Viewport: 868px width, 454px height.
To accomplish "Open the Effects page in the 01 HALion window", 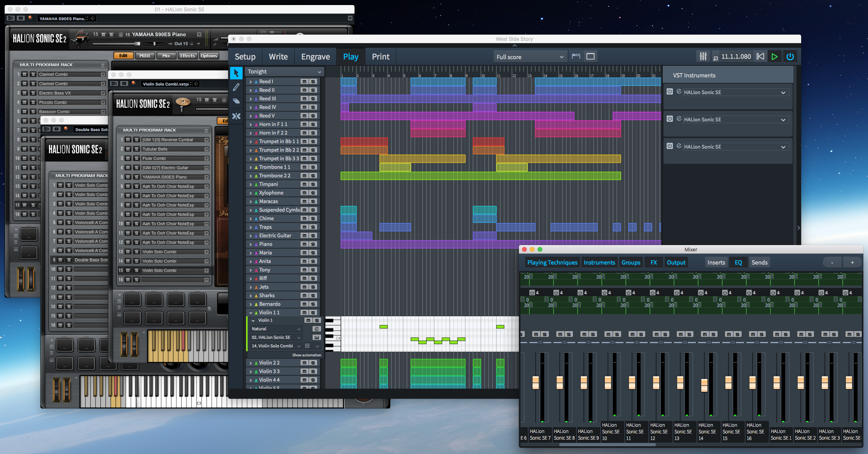I will point(187,56).
